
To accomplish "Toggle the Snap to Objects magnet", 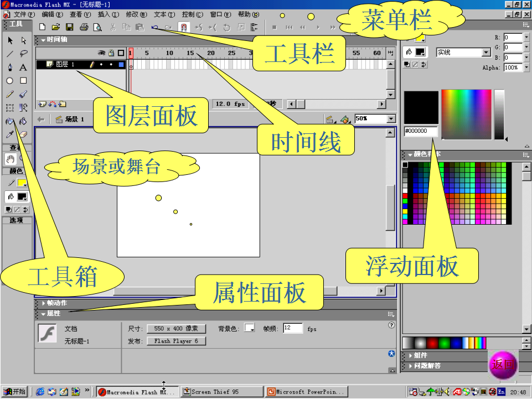I will tap(184, 27).
